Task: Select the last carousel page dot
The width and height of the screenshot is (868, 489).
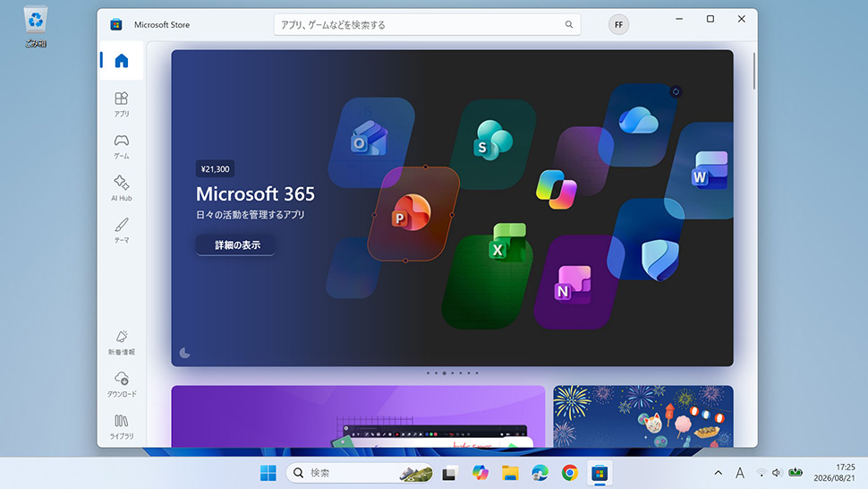Action: click(x=477, y=373)
